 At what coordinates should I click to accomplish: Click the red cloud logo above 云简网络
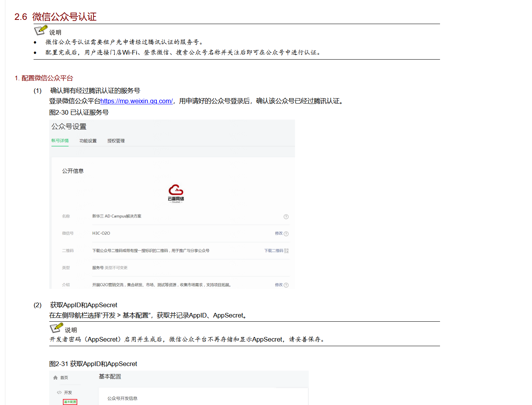(x=176, y=190)
